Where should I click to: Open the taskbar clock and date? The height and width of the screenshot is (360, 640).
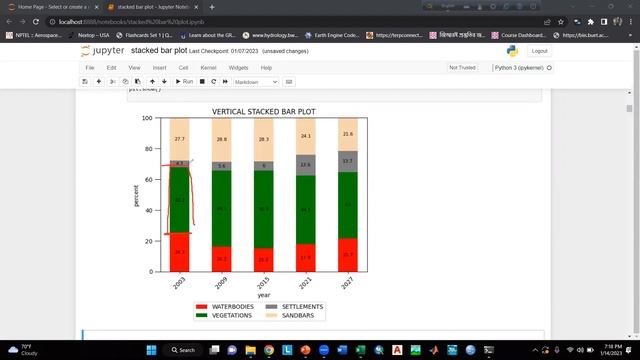[x=611, y=350]
